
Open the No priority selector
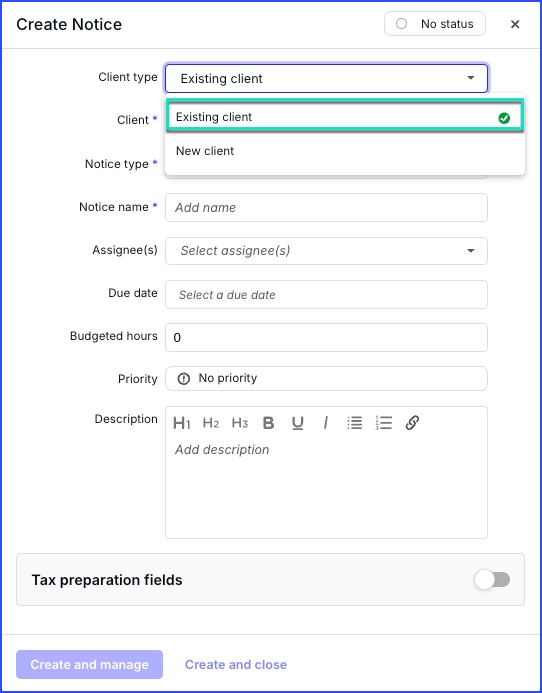click(327, 378)
